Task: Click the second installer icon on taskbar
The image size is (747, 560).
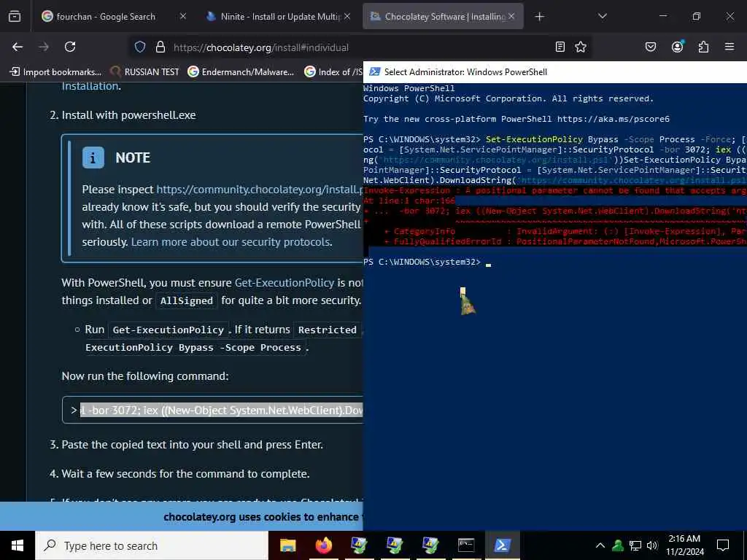Action: pyautogui.click(x=395, y=545)
